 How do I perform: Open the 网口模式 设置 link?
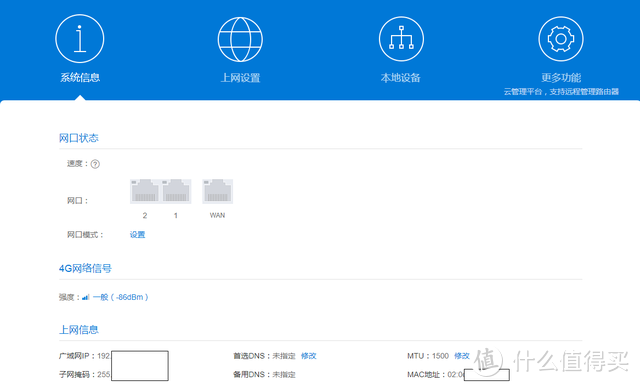click(x=138, y=235)
